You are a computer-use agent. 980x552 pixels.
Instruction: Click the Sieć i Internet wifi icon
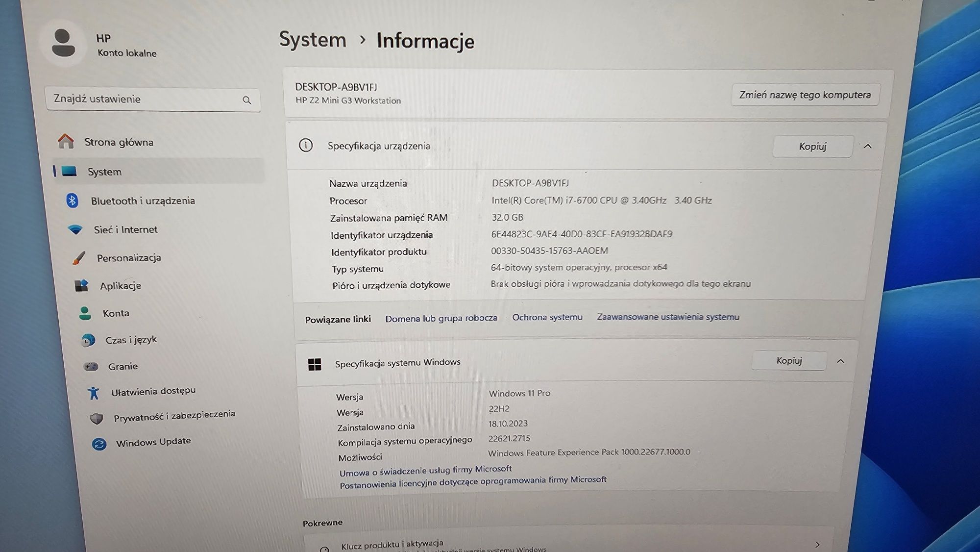(x=75, y=229)
